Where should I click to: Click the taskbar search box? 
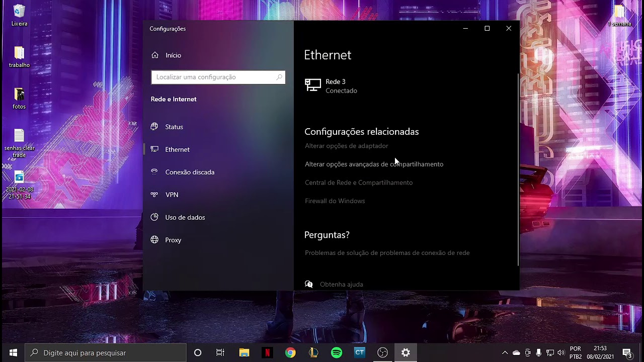coord(106,353)
